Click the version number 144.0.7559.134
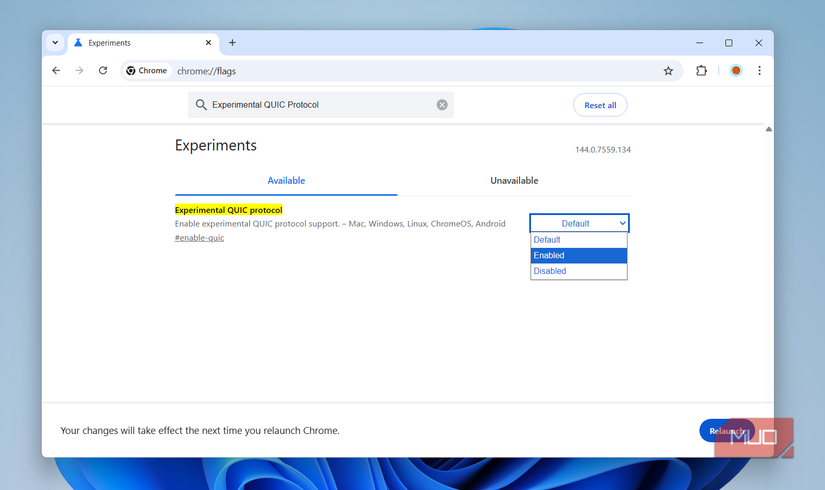Image resolution: width=825 pixels, height=490 pixels. 602,150
